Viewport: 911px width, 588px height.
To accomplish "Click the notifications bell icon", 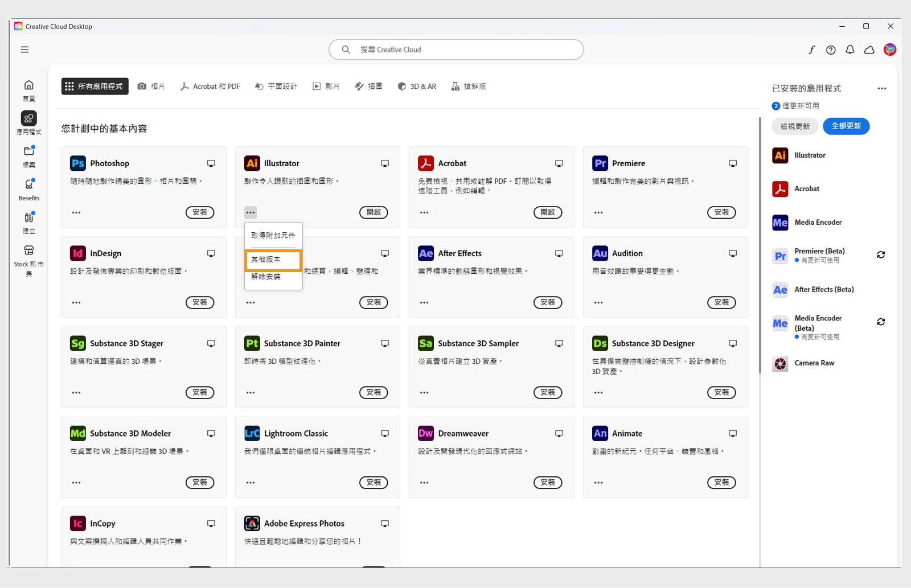I will coord(850,50).
